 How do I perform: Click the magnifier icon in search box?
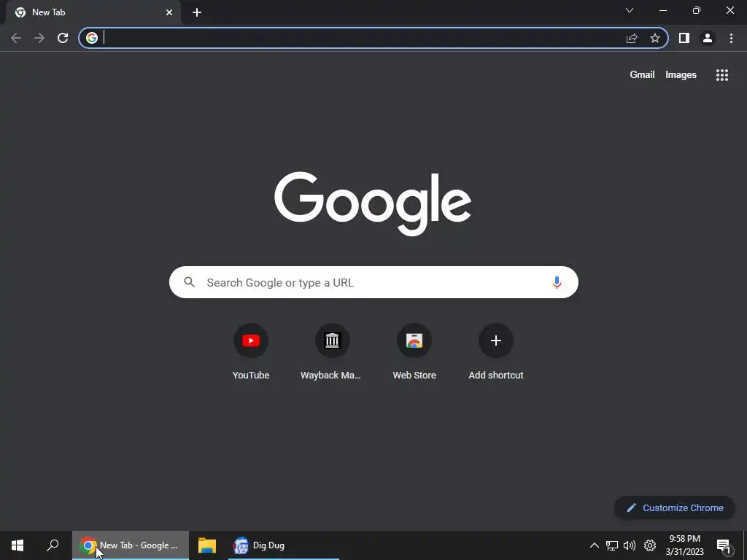pos(190,282)
